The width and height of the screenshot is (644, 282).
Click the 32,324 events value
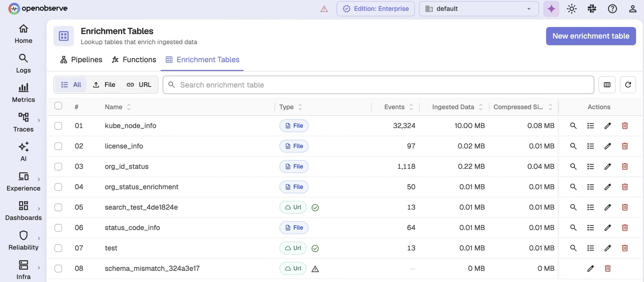pyautogui.click(x=404, y=126)
